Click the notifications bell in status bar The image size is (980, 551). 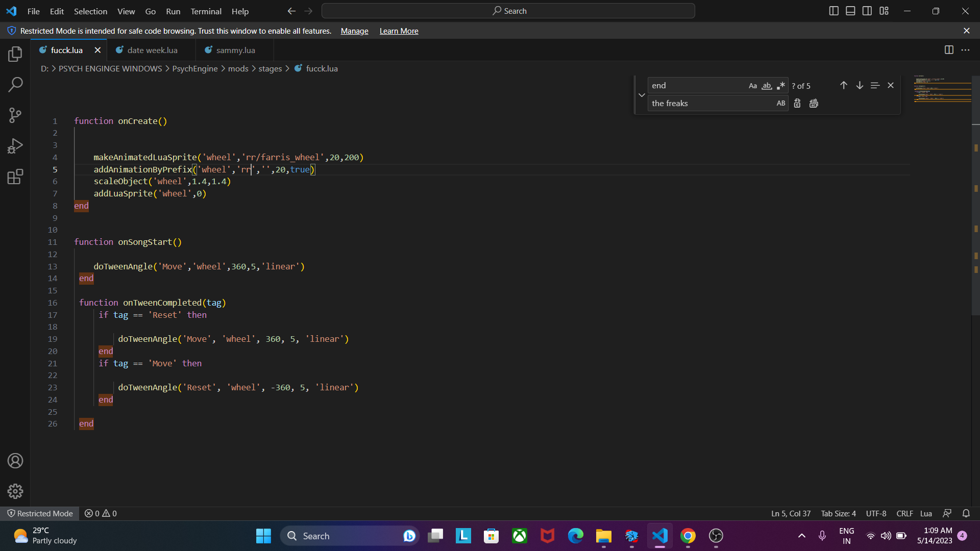click(x=966, y=513)
